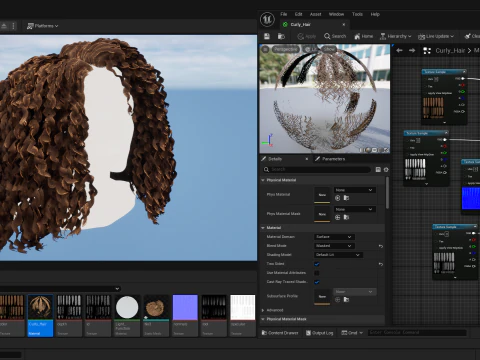The image size is (480, 360).
Task: Switch to the Details panel tab
Action: [275, 159]
